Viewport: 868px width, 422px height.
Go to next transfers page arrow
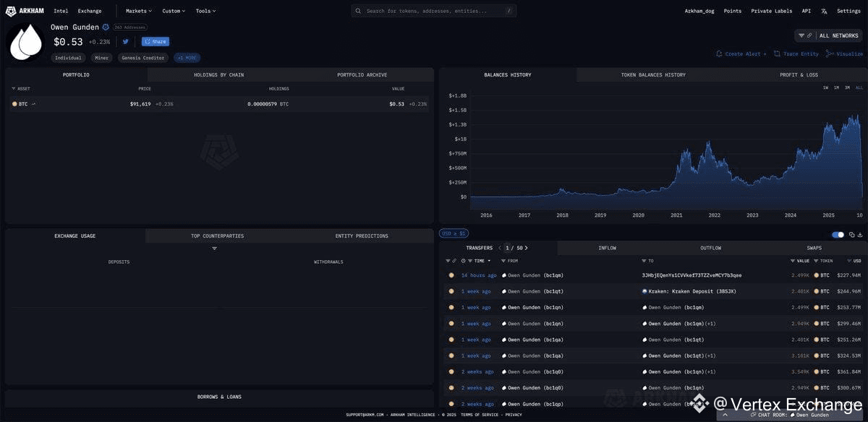coord(527,248)
